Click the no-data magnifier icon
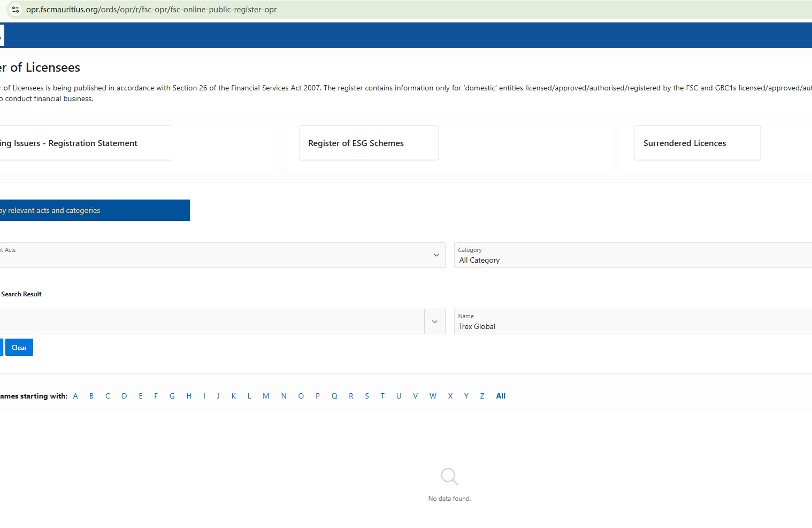812x528 pixels. pyautogui.click(x=449, y=476)
